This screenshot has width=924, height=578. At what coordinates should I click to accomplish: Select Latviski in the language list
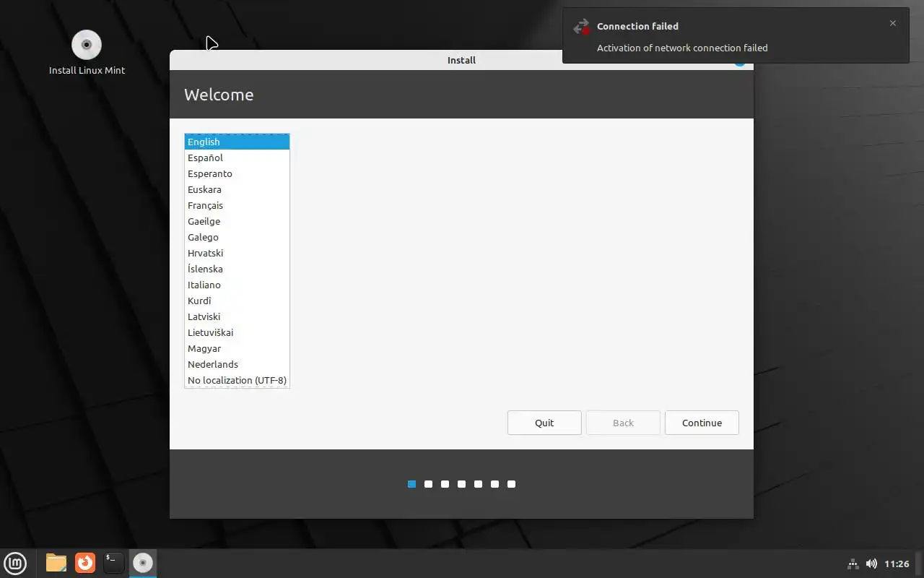[237, 316]
